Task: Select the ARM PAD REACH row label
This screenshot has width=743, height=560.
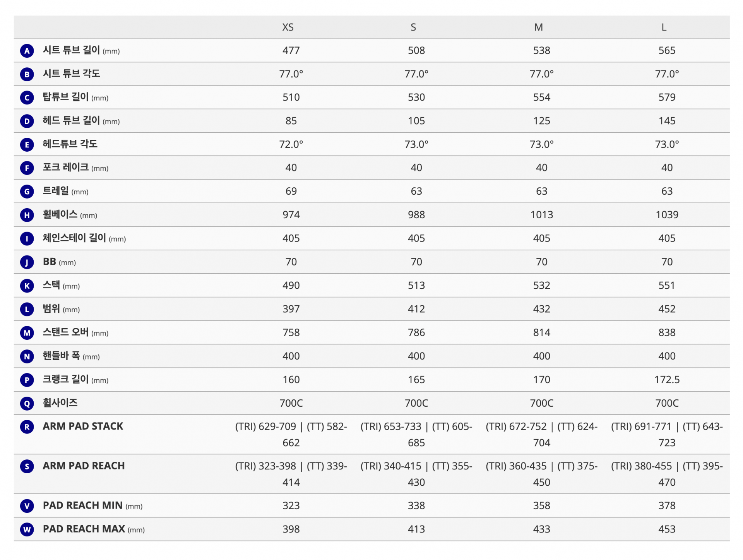Action: pyautogui.click(x=84, y=466)
